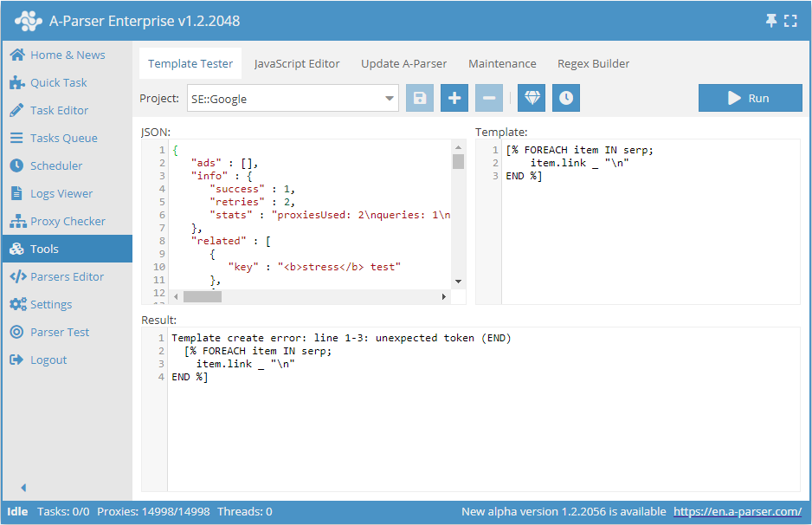Image resolution: width=812 pixels, height=525 pixels.
Task: Toggle fullscreen mode icon in header
Action: pyautogui.click(x=790, y=21)
